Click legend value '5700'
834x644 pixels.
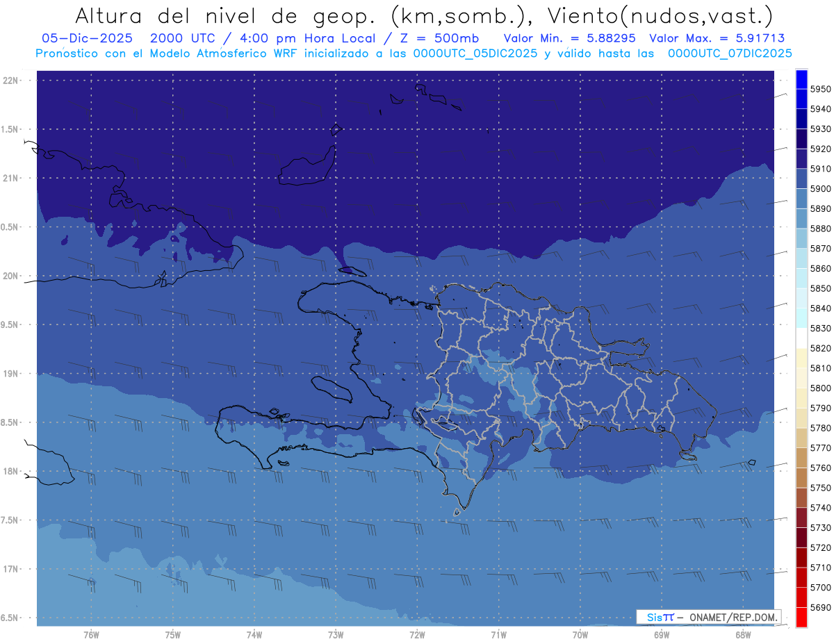pyautogui.click(x=821, y=587)
